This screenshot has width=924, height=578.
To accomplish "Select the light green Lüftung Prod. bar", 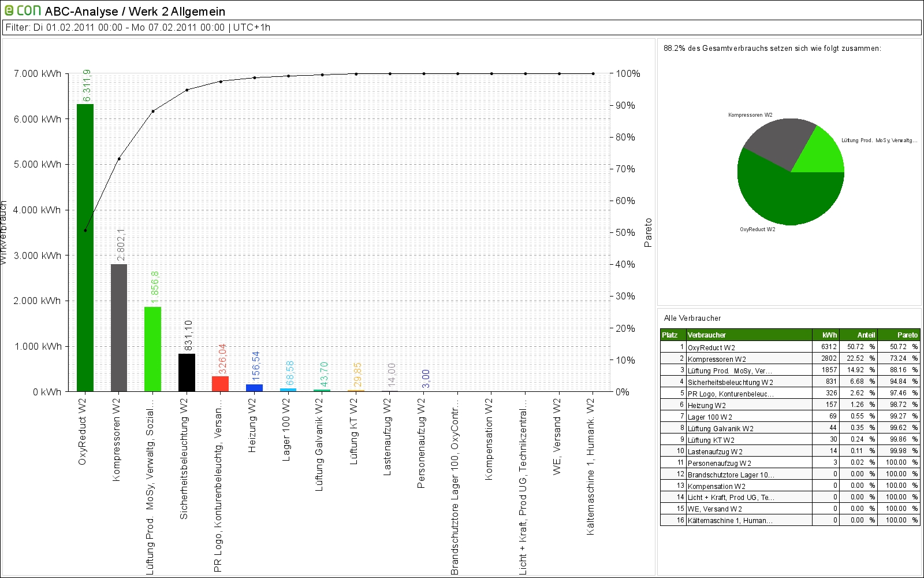I will (152, 349).
